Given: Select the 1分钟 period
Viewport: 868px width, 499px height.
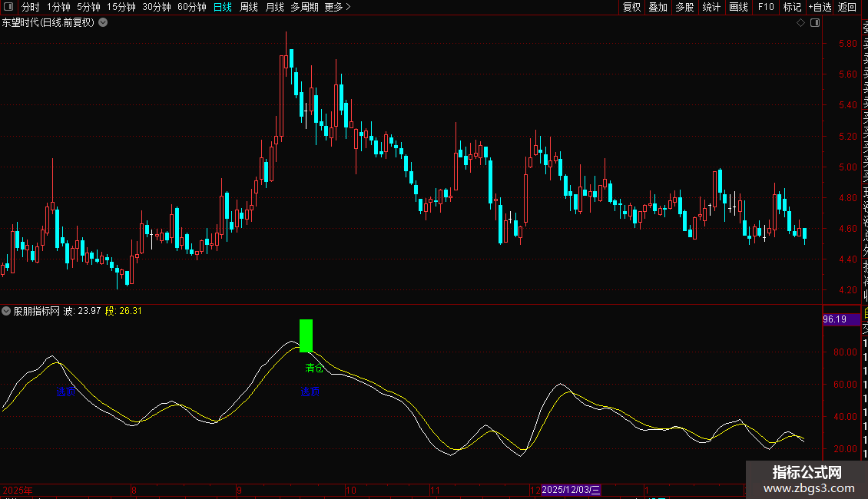Looking at the screenshot, I should pyautogui.click(x=58, y=7).
